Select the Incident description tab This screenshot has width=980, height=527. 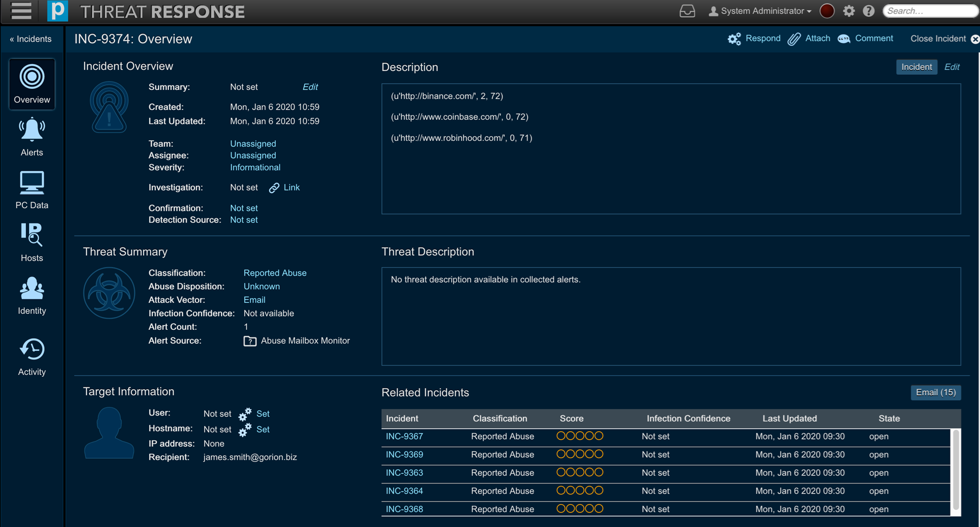coord(916,67)
